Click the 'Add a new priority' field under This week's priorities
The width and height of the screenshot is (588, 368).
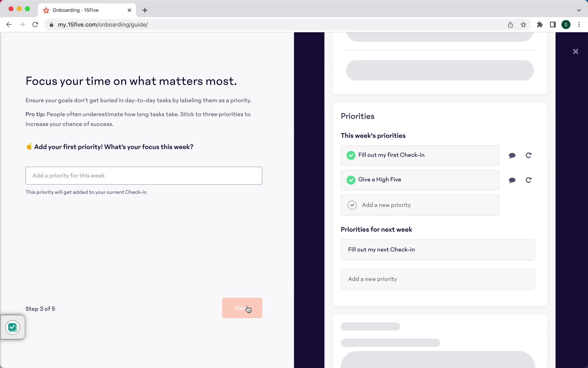420,205
